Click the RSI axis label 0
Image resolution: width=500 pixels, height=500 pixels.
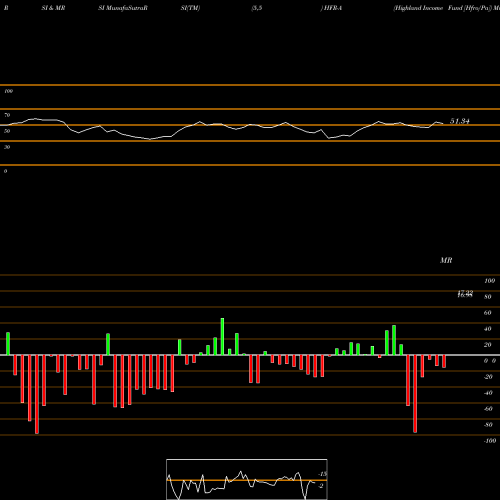pyautogui.click(x=5, y=171)
